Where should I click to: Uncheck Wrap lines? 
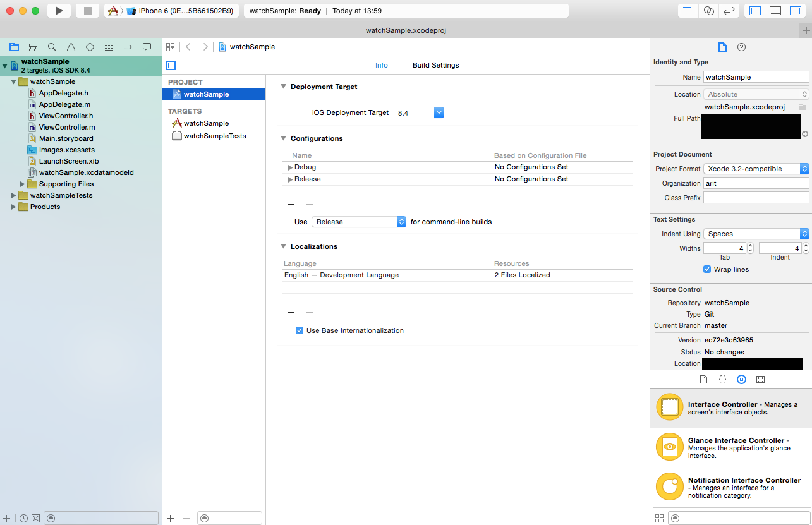pyautogui.click(x=707, y=269)
